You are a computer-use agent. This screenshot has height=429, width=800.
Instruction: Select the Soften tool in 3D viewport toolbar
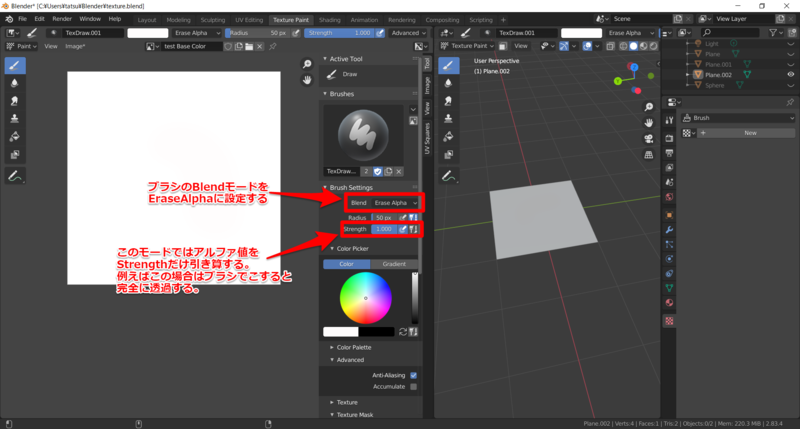tap(448, 83)
